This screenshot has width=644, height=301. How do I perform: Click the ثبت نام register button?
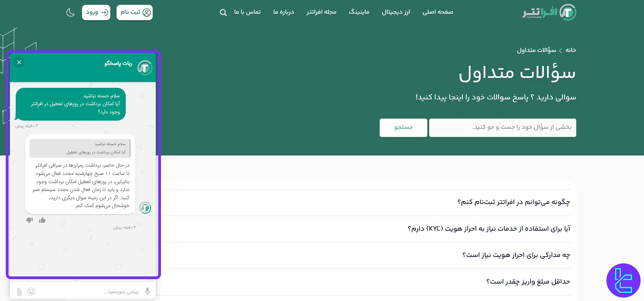(x=135, y=12)
